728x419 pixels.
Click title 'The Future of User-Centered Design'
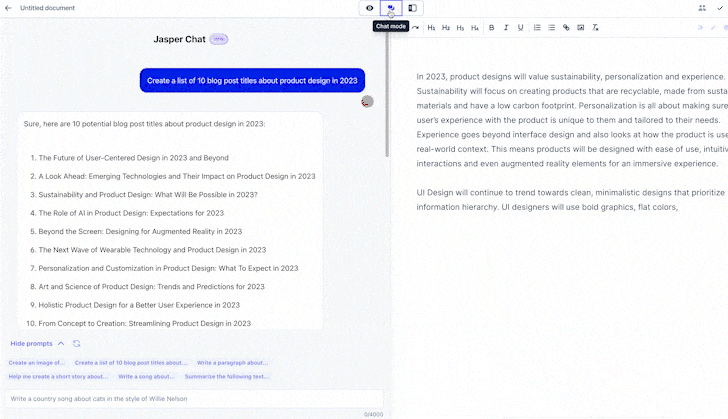point(133,158)
